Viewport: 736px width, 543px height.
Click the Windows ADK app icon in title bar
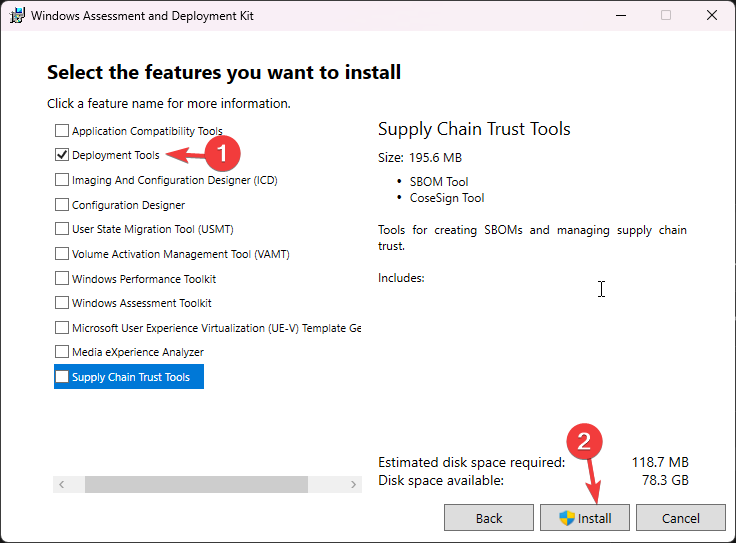(17, 15)
